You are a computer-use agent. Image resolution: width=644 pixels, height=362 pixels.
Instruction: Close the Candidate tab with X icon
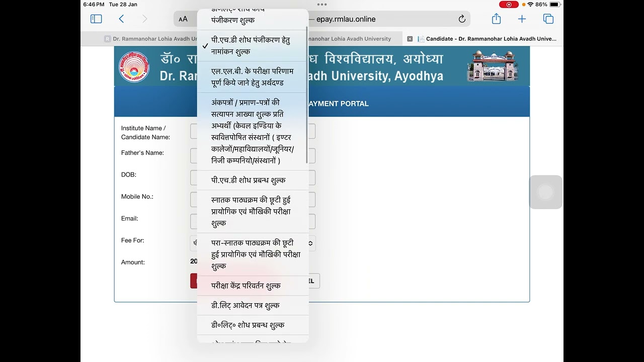click(x=410, y=39)
